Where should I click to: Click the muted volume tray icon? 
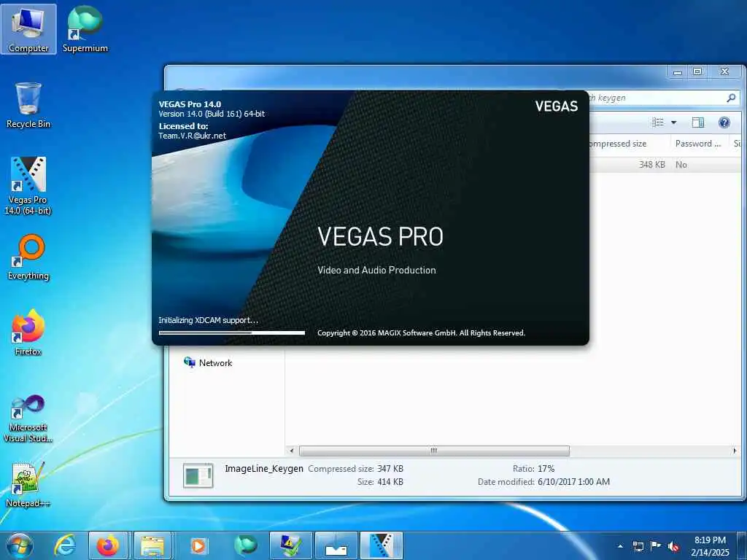coord(673,546)
